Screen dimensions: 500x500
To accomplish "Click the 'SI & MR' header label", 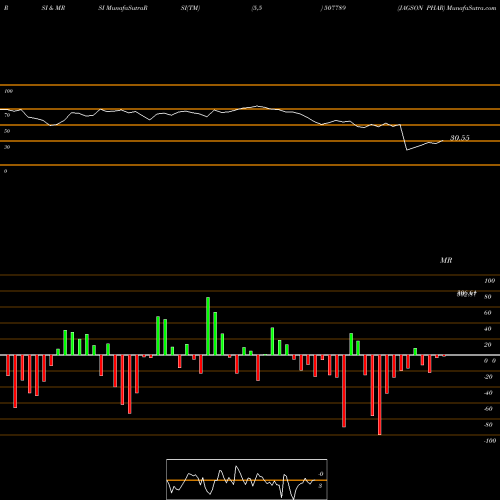I will coord(53,8).
